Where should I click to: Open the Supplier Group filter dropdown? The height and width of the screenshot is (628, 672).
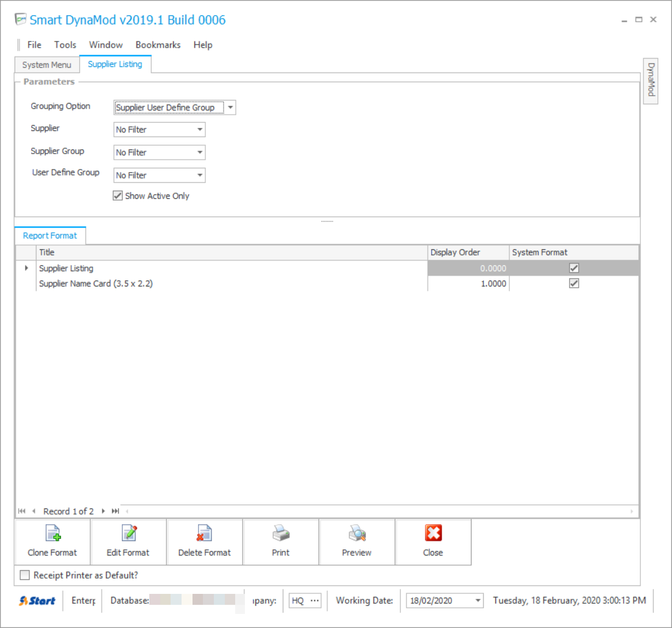[200, 152]
